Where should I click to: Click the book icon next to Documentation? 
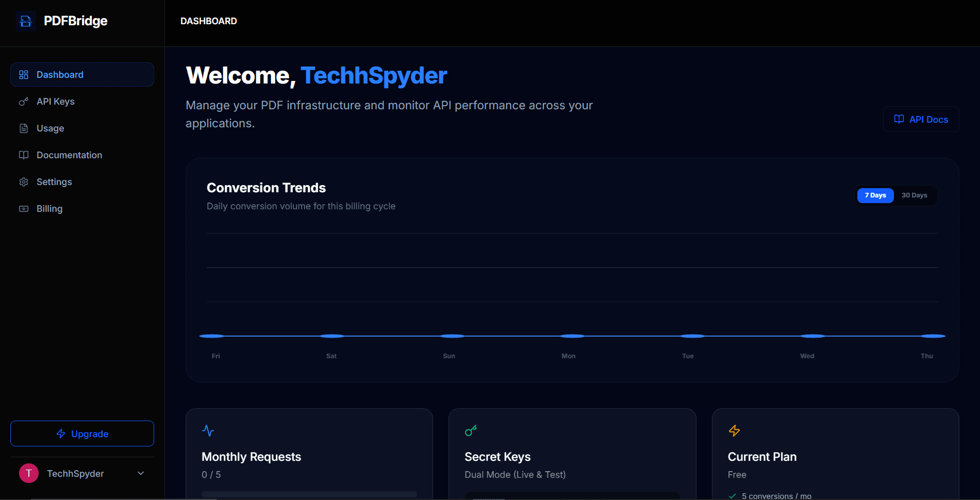pyautogui.click(x=24, y=155)
